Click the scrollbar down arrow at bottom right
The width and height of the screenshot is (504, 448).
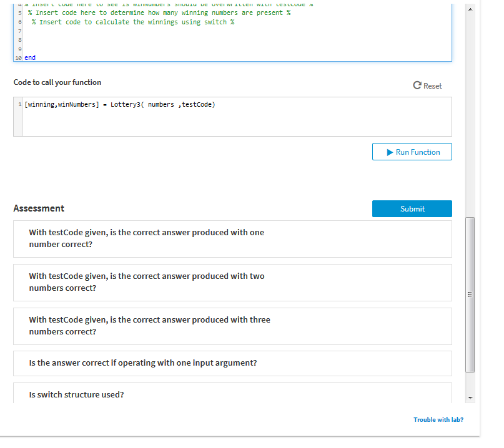tap(470, 397)
